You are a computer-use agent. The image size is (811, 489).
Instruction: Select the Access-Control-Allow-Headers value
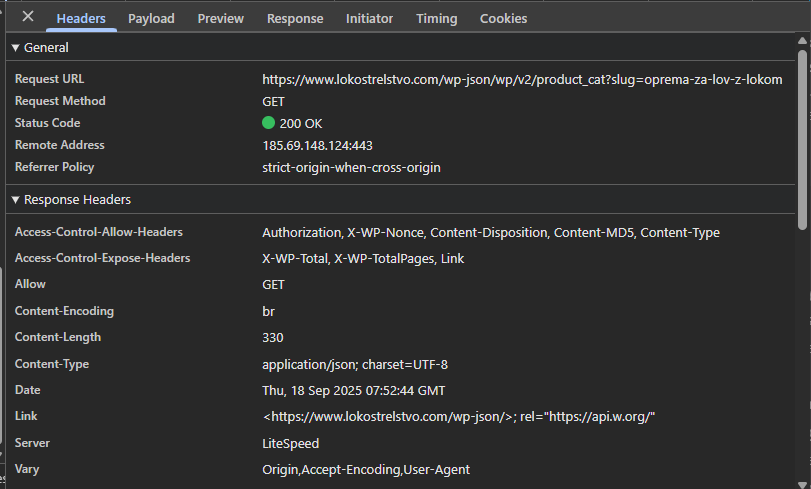pos(491,233)
